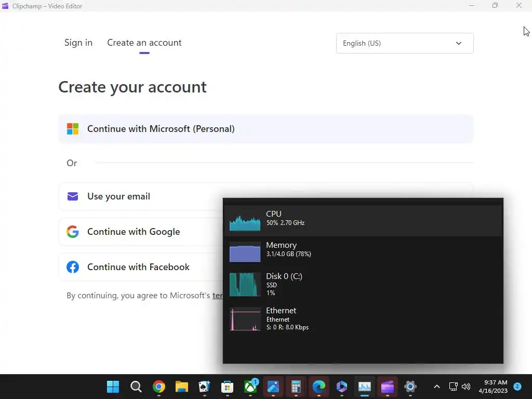The width and height of the screenshot is (532, 399).
Task: Click the "Create your account" heading
Action: pos(132,87)
